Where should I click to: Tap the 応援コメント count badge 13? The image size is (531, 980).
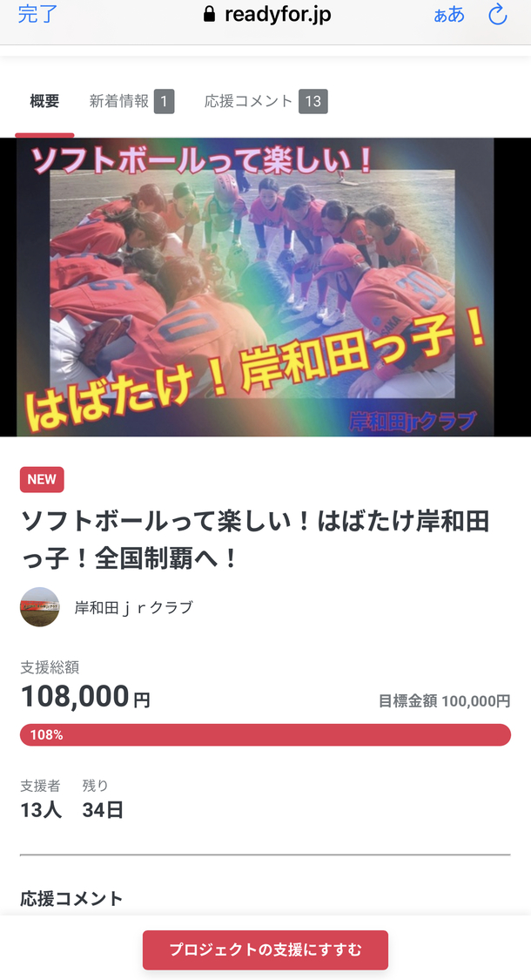[x=313, y=101]
